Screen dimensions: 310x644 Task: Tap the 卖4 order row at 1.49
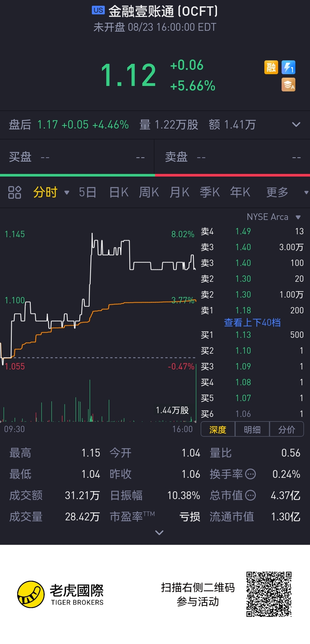pos(252,231)
